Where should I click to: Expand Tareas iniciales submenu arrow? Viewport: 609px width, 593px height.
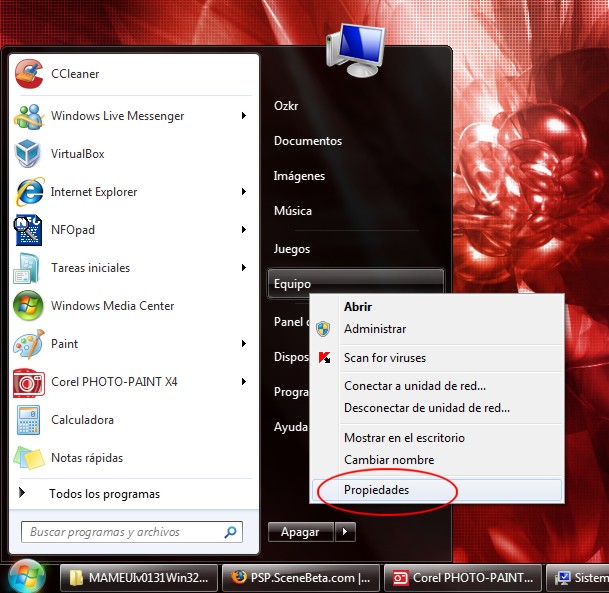coord(244,268)
